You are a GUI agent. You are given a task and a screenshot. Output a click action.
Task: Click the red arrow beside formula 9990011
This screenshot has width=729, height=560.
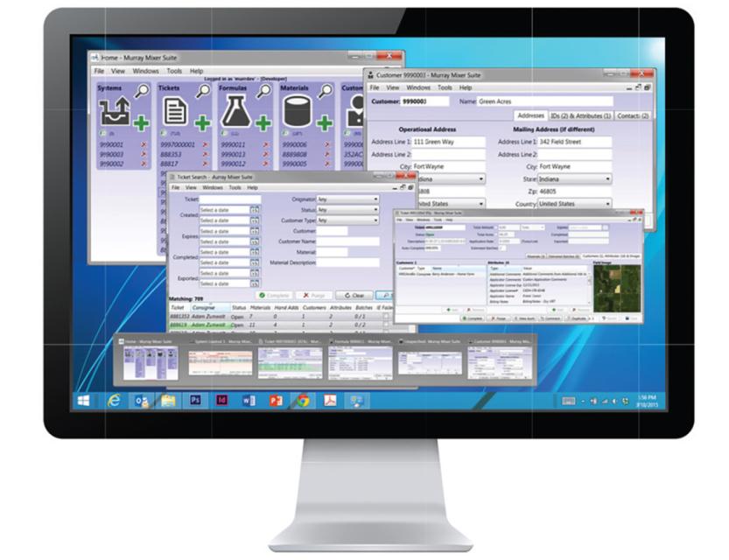tap(265, 144)
